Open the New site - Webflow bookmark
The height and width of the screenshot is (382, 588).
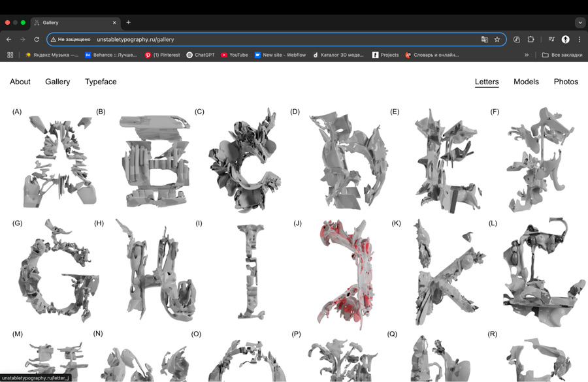coord(280,55)
